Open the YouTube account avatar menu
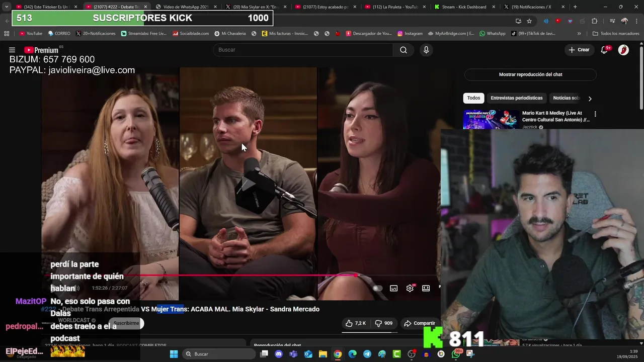The image size is (644, 362). [623, 50]
